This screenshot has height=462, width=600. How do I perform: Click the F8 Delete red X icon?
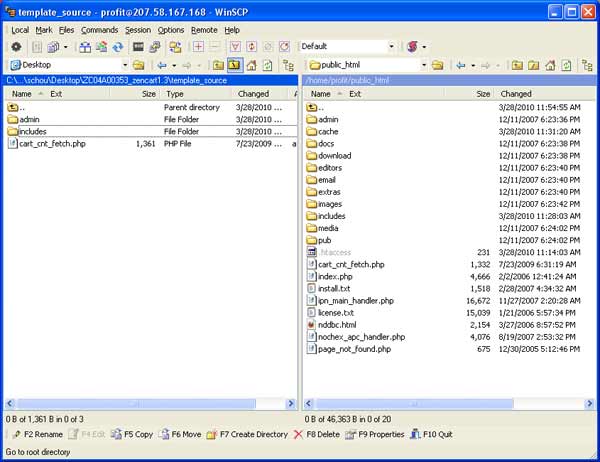[x=298, y=435]
